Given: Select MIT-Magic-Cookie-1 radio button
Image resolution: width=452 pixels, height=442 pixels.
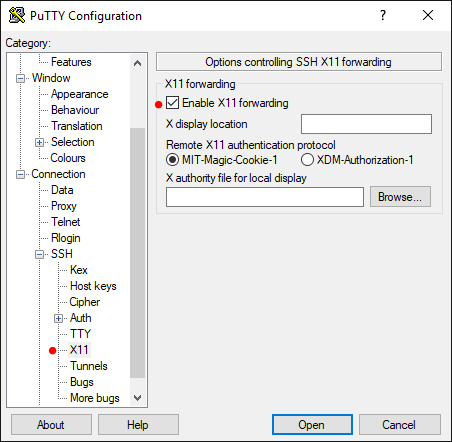Looking at the screenshot, I should [172, 160].
